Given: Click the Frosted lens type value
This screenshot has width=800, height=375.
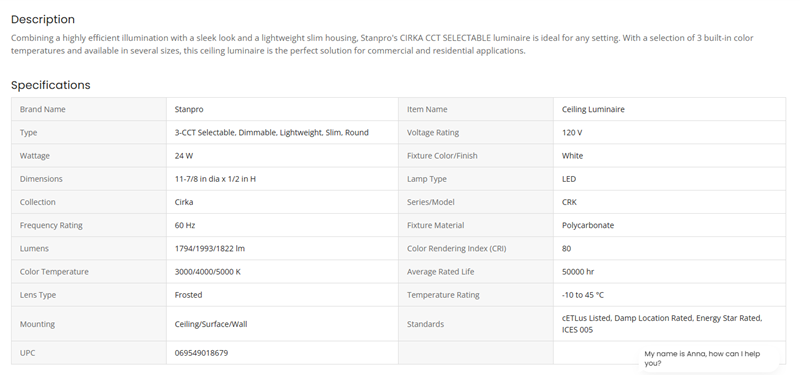Looking at the screenshot, I should [x=188, y=295].
